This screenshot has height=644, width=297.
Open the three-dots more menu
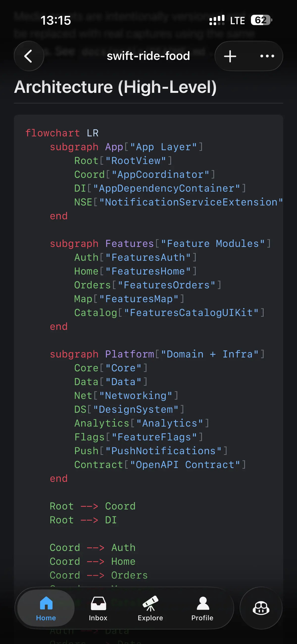click(267, 56)
